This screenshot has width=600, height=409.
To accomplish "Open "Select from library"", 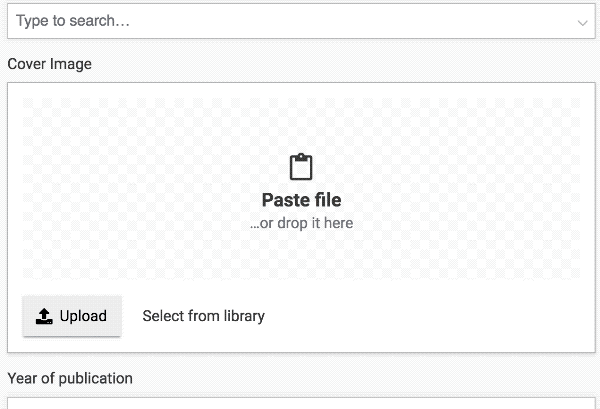I will pyautogui.click(x=203, y=316).
